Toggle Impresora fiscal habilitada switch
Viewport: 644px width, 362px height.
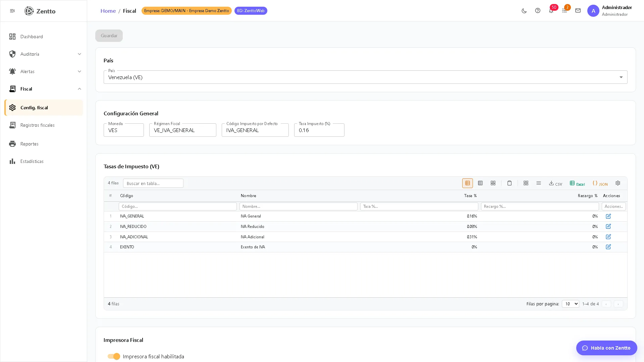coord(114,356)
